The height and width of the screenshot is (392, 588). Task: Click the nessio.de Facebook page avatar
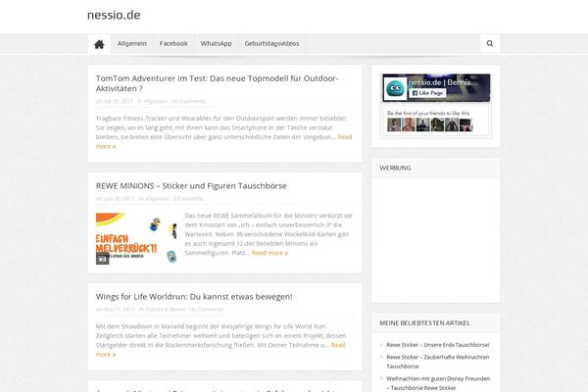point(395,88)
